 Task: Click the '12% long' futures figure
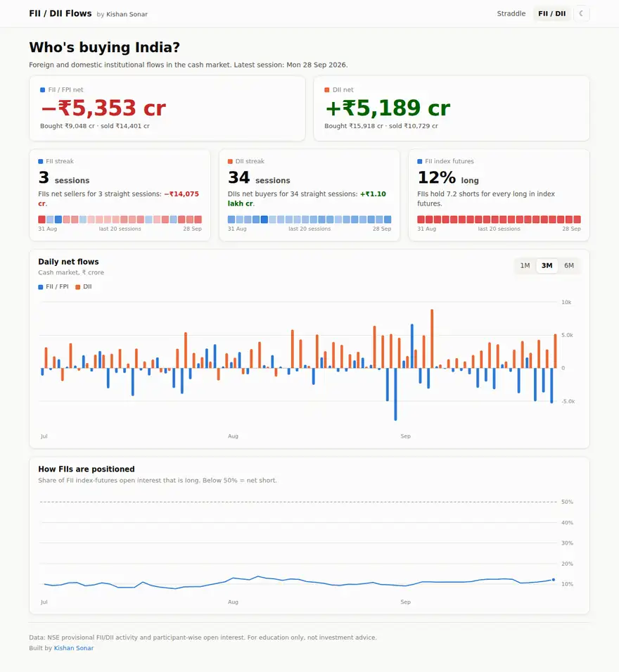[448, 178]
